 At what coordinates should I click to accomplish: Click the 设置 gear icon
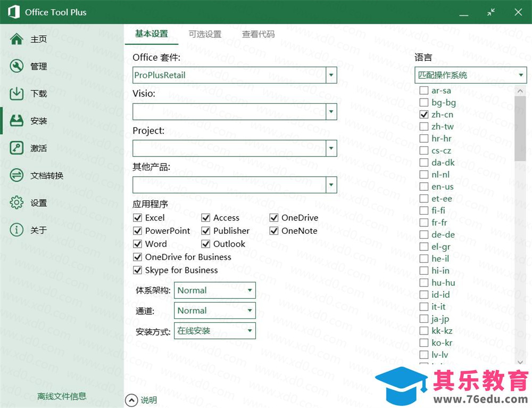coord(16,202)
